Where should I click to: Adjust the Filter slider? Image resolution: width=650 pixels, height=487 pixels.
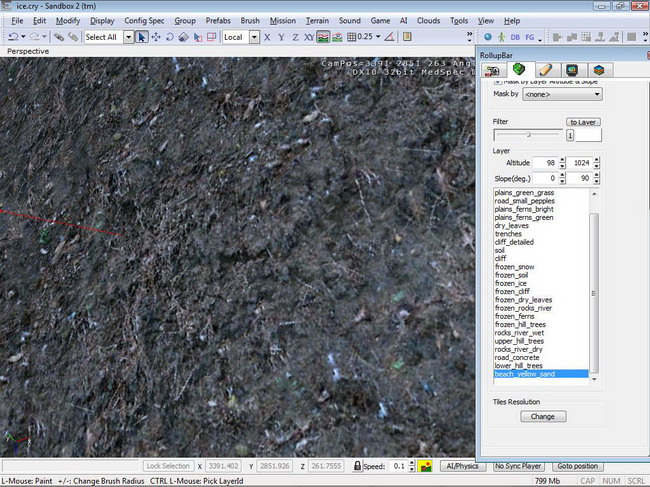point(528,135)
